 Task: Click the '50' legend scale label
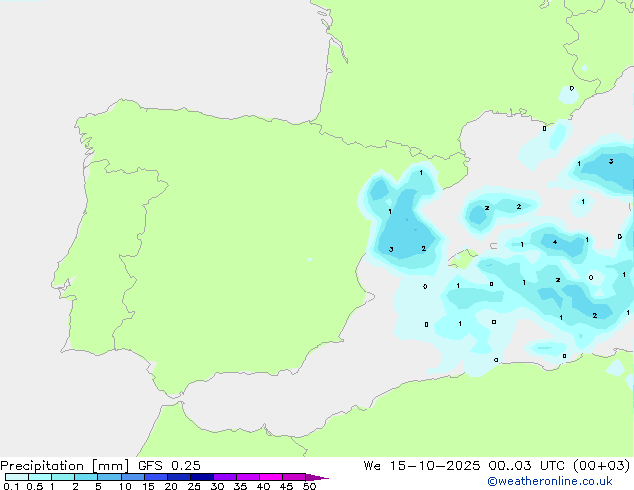coord(309,486)
